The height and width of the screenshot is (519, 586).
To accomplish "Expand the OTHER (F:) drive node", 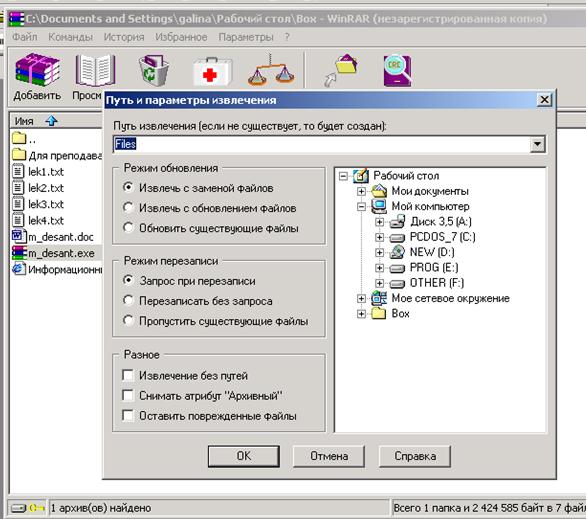I will coord(379,283).
